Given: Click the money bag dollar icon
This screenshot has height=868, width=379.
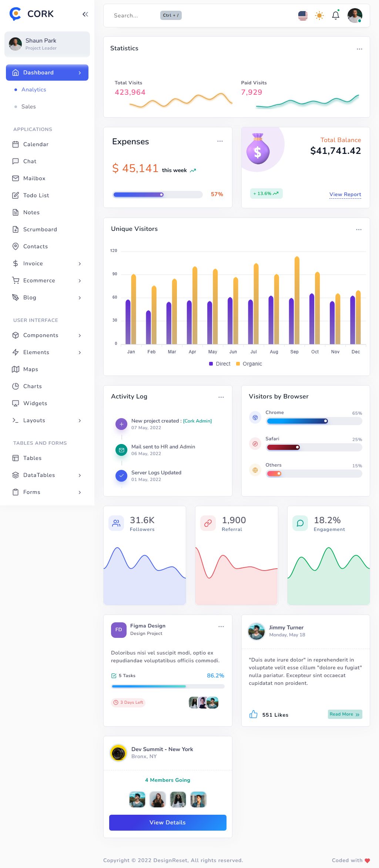Looking at the screenshot, I should [x=258, y=149].
